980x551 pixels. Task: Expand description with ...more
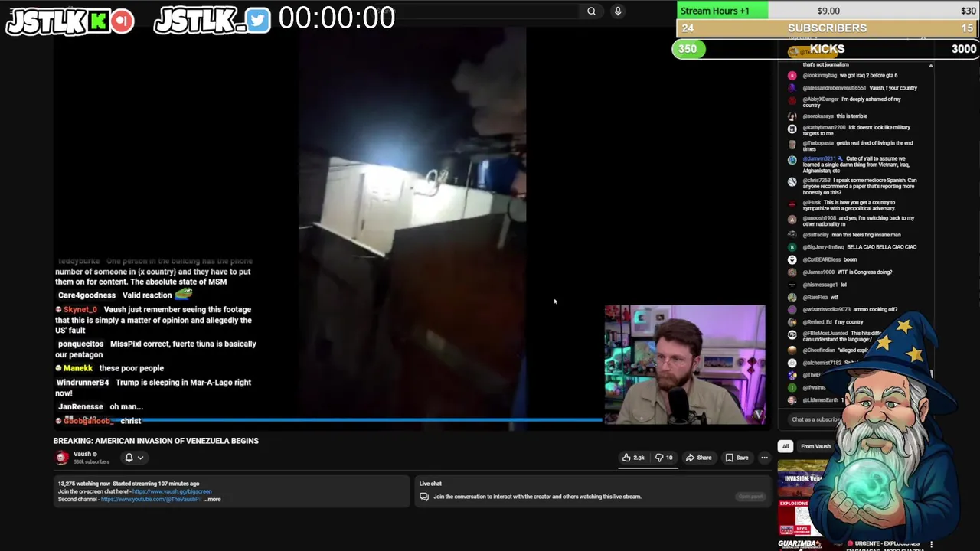pyautogui.click(x=213, y=499)
